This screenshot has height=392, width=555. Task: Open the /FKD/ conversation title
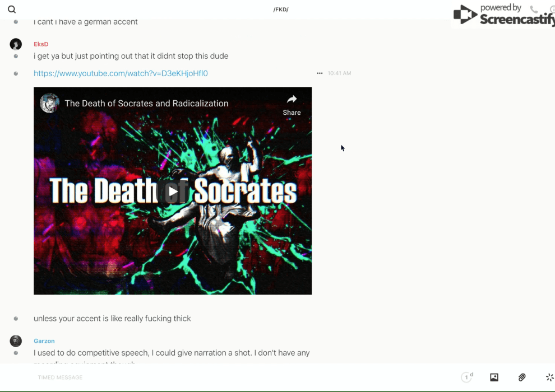[281, 10]
